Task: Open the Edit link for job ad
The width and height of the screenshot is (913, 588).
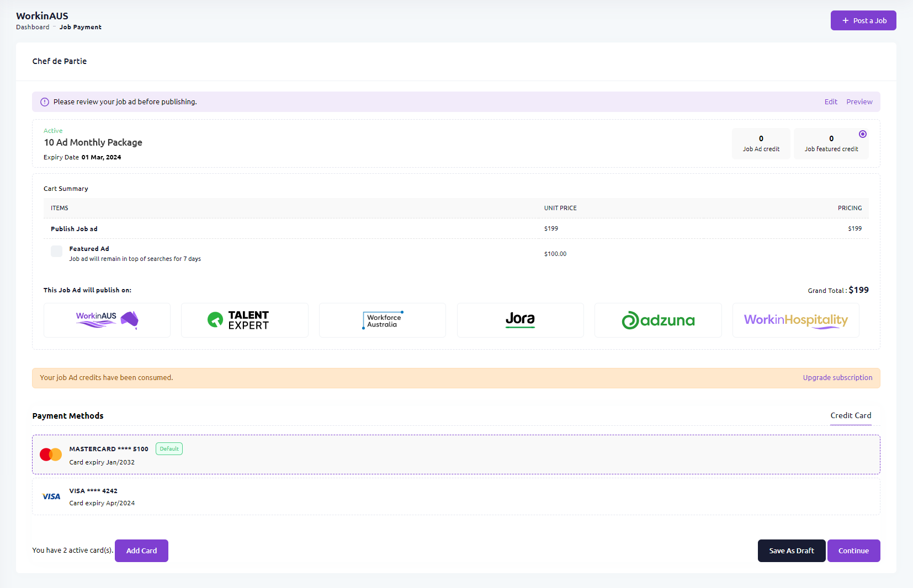Action: tap(831, 102)
